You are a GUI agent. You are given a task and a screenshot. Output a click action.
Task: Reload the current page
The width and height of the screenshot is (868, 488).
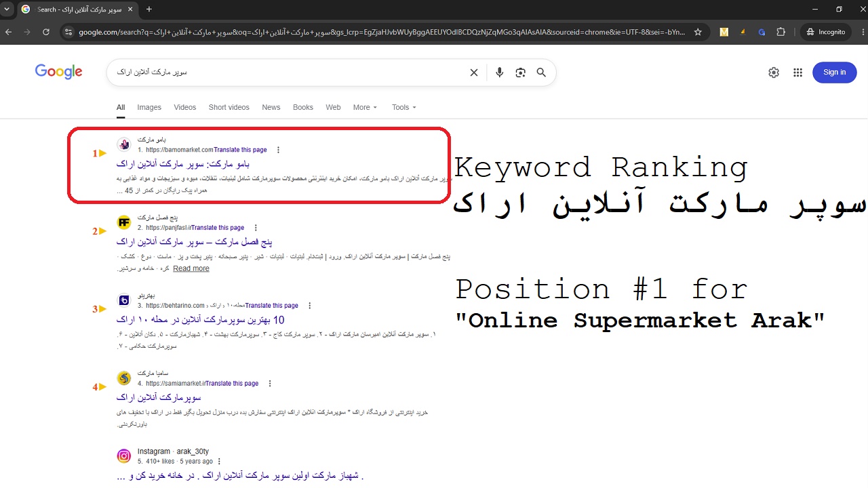pyautogui.click(x=46, y=32)
